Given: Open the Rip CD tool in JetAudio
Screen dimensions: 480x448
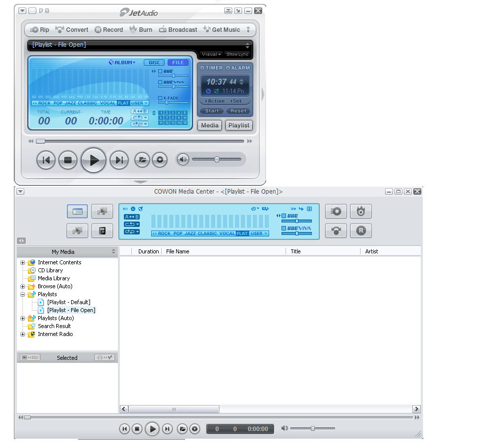Looking at the screenshot, I should coord(39,30).
